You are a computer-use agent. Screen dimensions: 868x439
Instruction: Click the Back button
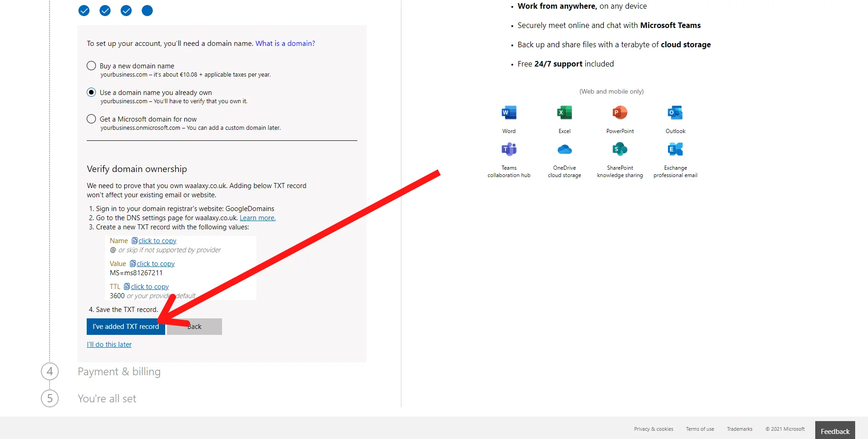point(195,327)
